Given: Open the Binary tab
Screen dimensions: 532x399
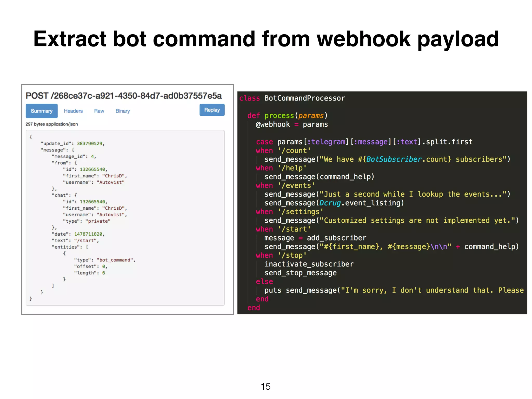Looking at the screenshot, I should coord(123,111).
